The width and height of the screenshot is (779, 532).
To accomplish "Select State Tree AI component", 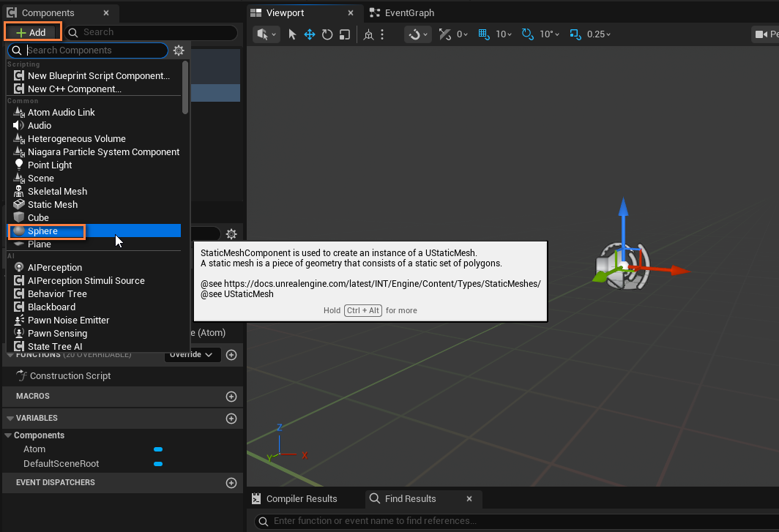I will tap(94, 346).
